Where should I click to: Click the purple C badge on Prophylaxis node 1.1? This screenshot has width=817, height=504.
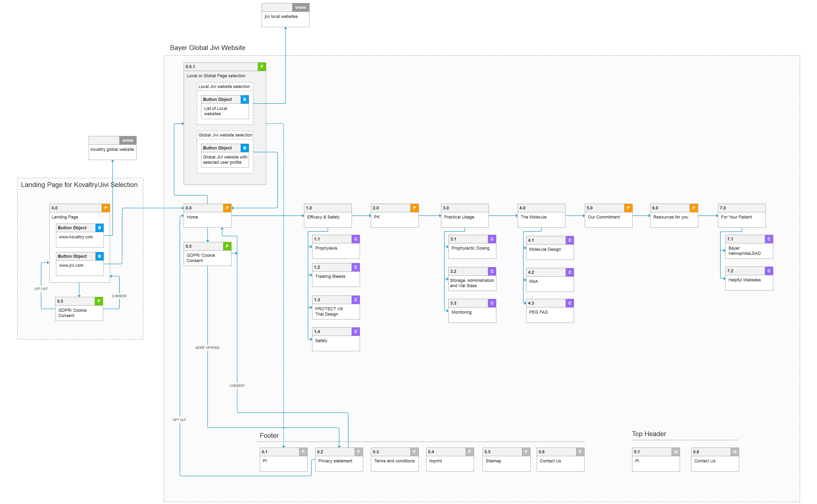355,239
